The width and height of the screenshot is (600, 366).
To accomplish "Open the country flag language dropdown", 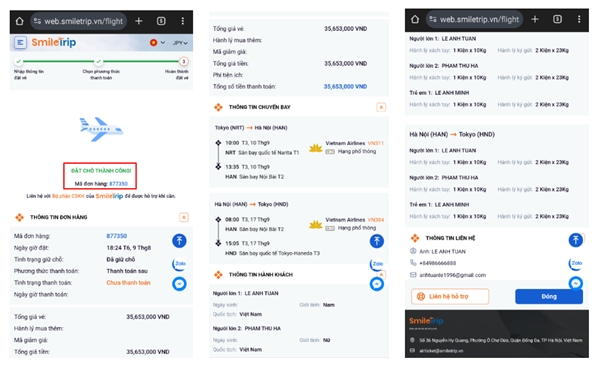I will (x=157, y=42).
